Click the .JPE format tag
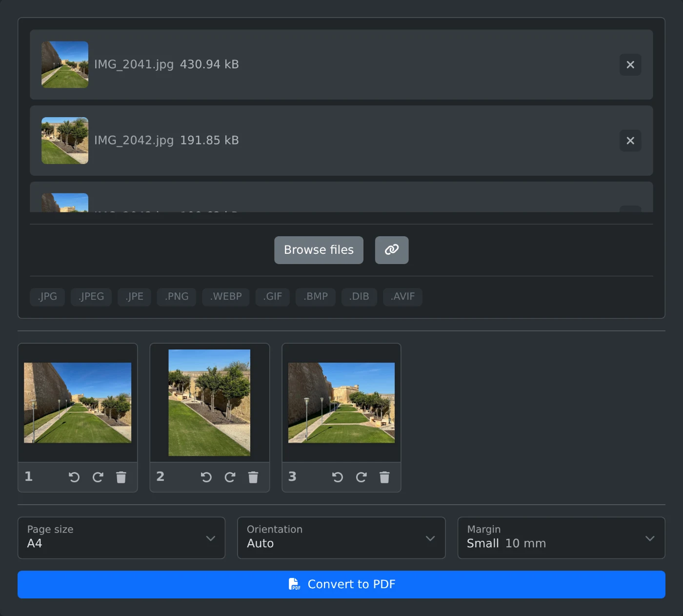 pyautogui.click(x=134, y=297)
